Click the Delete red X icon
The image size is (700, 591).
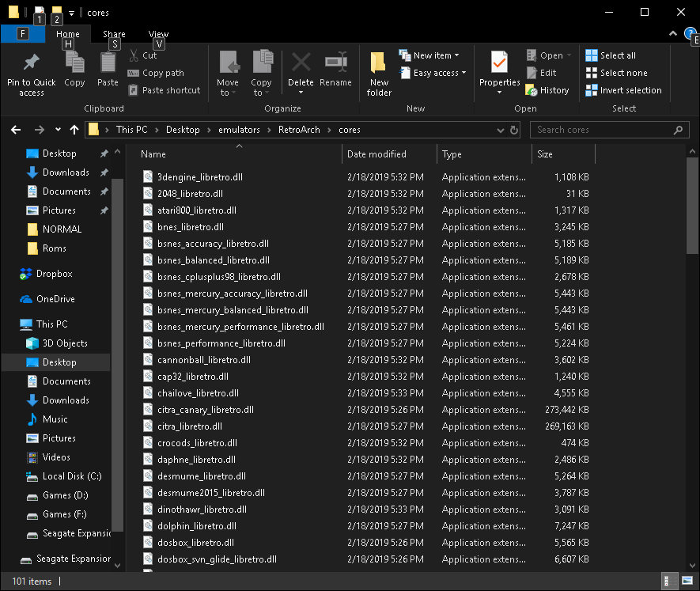[301, 62]
